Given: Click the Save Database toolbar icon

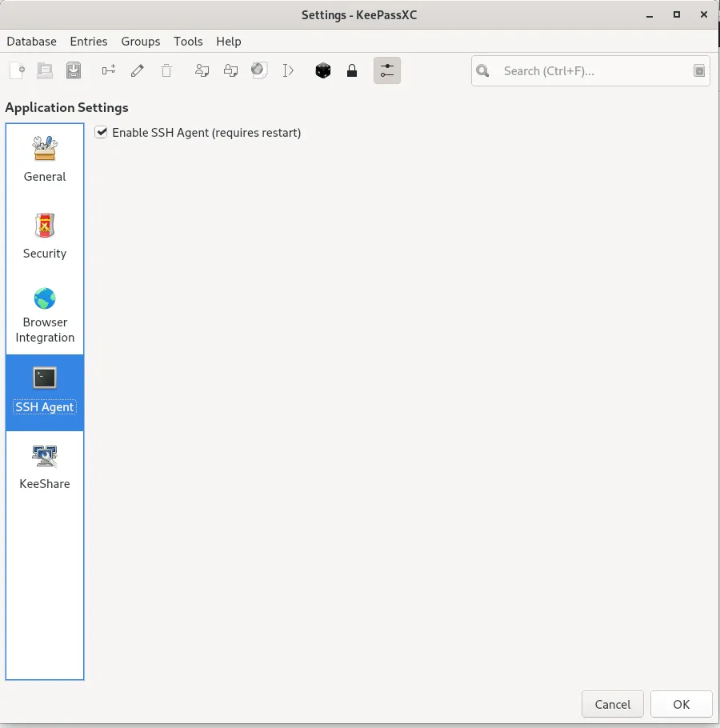Looking at the screenshot, I should pos(74,71).
